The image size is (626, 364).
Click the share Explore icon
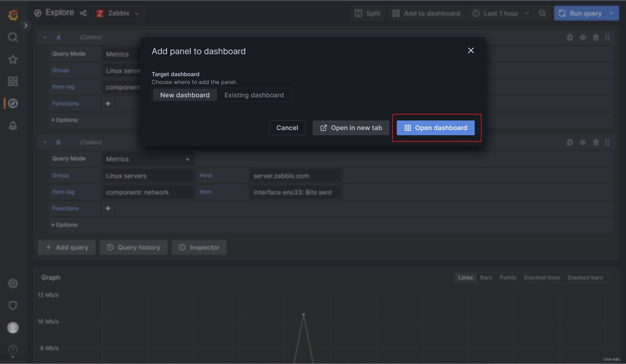tap(83, 13)
